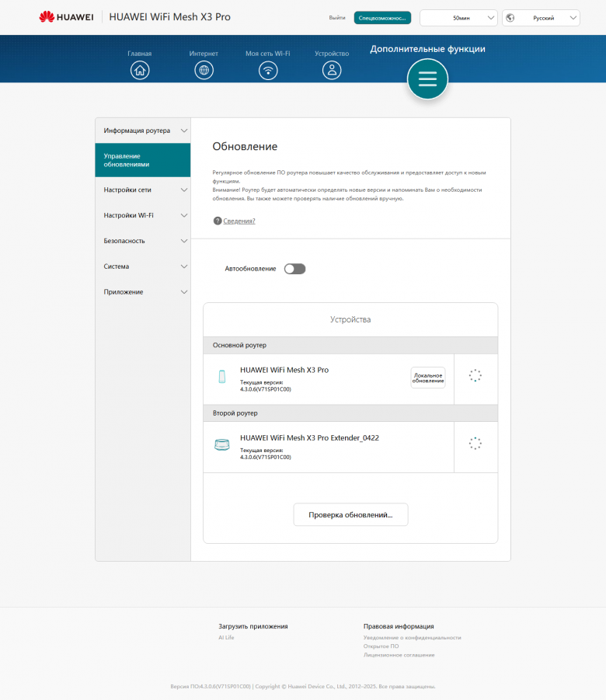Click the My Wi-Fi network icon

(x=268, y=70)
